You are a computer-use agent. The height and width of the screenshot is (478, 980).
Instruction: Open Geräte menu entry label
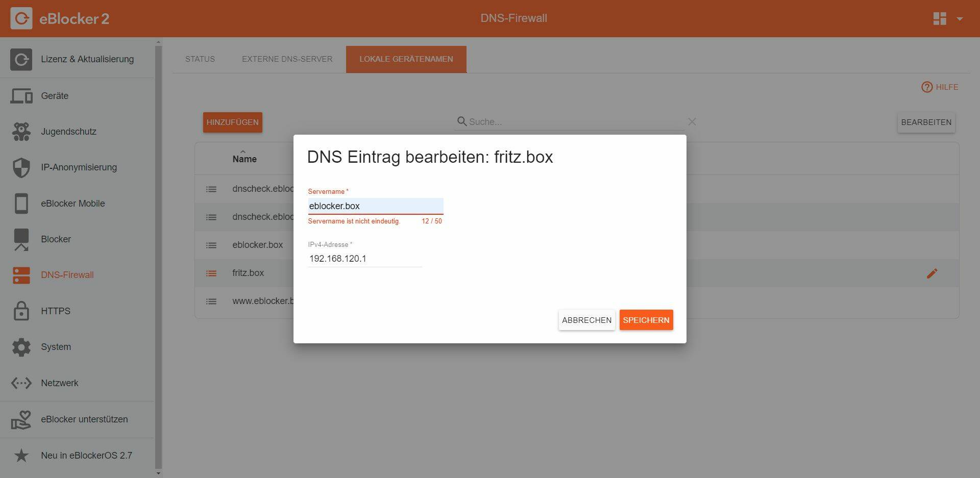(x=55, y=96)
